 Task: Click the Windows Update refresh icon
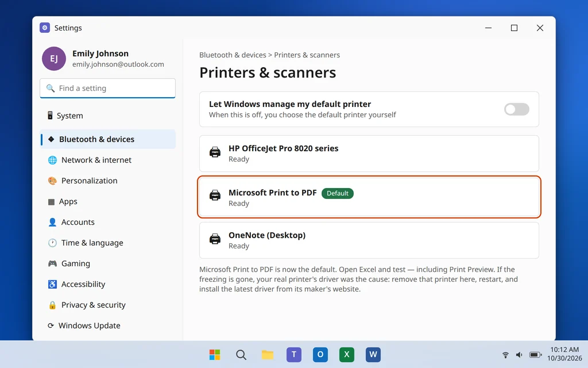pos(51,325)
